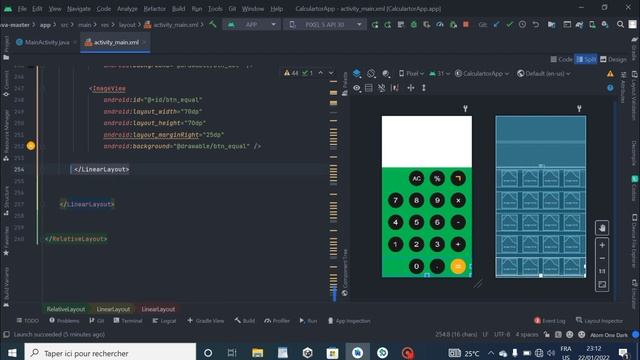Click the Make Project hammer icon

pyautogui.click(x=213, y=24)
